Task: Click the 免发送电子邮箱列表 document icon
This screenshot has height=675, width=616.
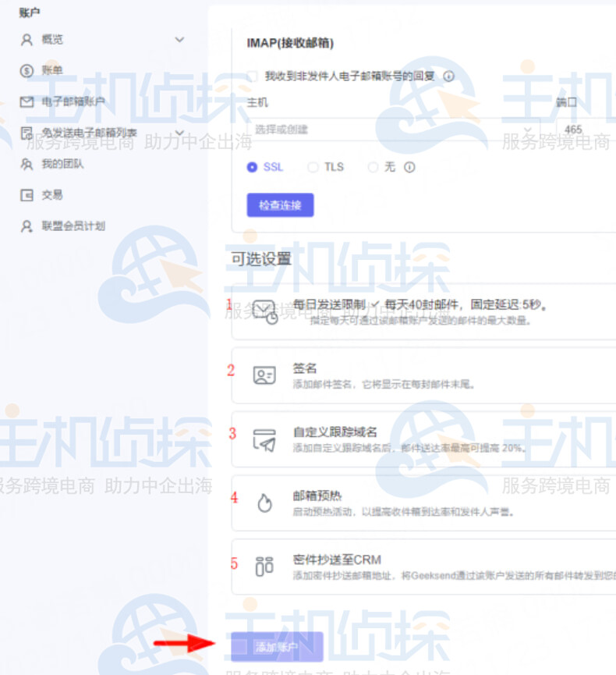Action: pos(27,133)
